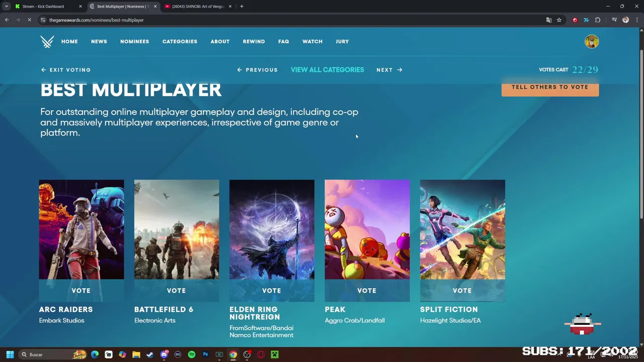Close the Kick Dashboard tab

80,7
